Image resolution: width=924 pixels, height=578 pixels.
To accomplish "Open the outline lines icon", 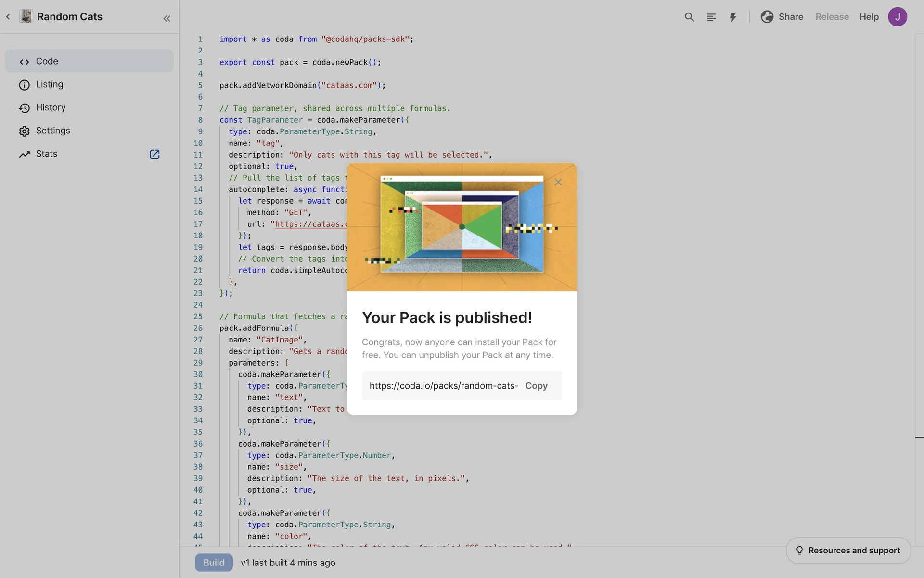I will (x=711, y=17).
